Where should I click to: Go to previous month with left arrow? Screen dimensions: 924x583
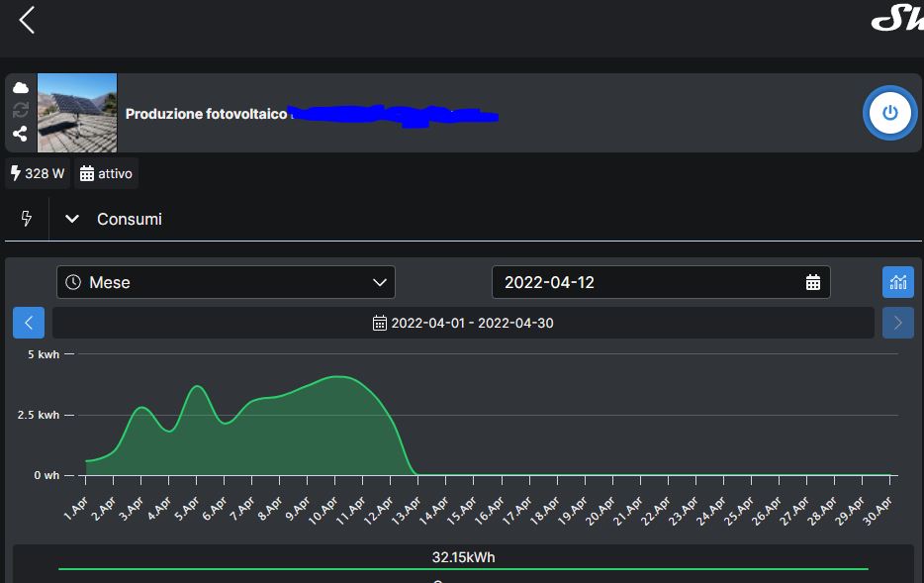[x=29, y=323]
